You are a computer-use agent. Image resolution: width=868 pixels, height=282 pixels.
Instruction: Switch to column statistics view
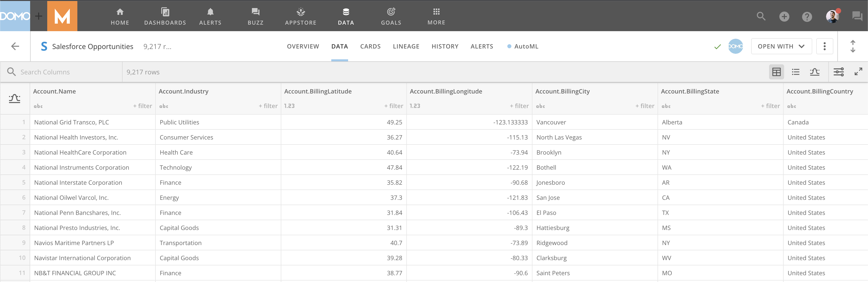coord(815,72)
